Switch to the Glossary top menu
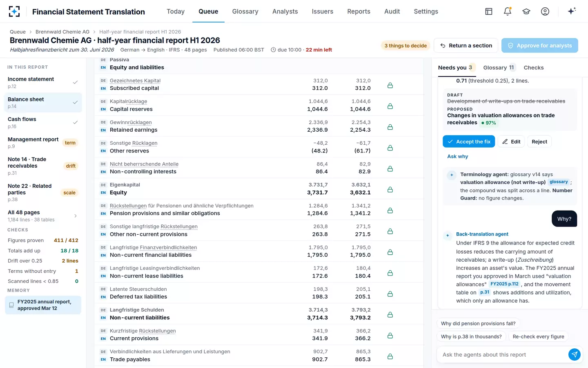 (x=245, y=11)
